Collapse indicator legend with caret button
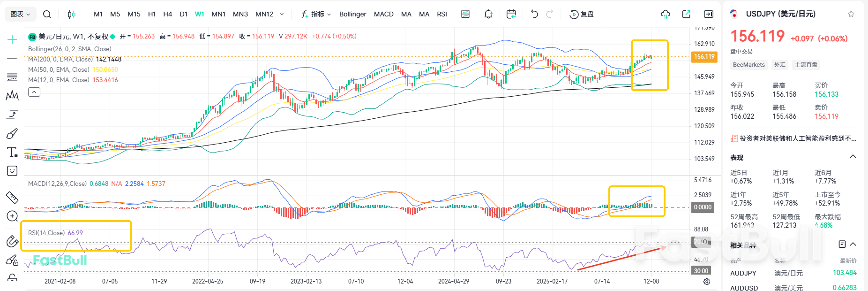Screen dimensions: 868x291 click(x=34, y=92)
